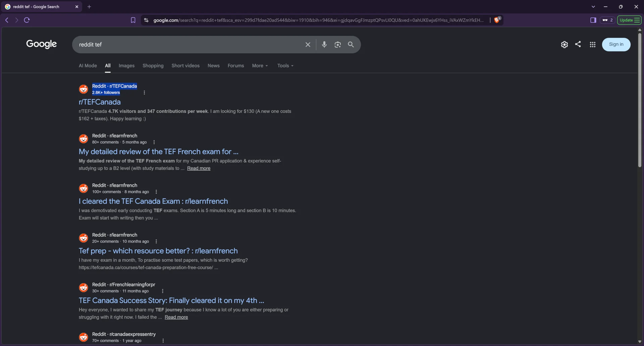644x346 pixels.
Task: Open the Leo glasses icon with count 2
Action: [x=607, y=20]
